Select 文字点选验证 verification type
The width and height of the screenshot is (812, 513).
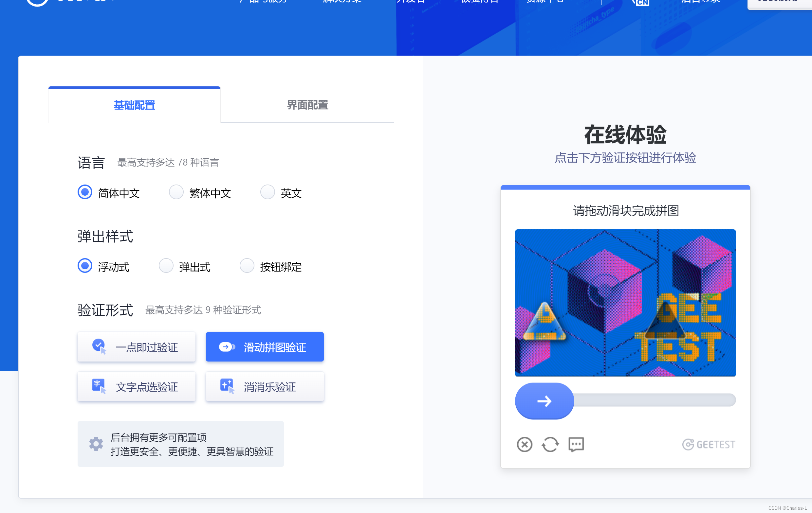tap(137, 387)
